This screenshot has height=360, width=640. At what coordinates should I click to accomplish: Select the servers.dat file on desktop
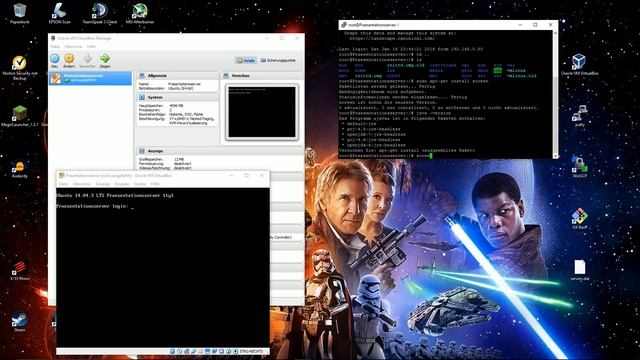(x=580, y=270)
